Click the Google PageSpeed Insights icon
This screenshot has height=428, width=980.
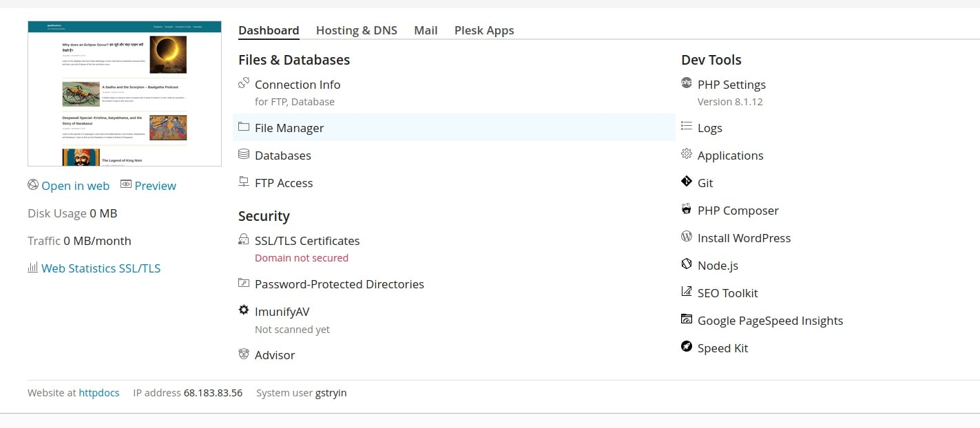(686, 319)
